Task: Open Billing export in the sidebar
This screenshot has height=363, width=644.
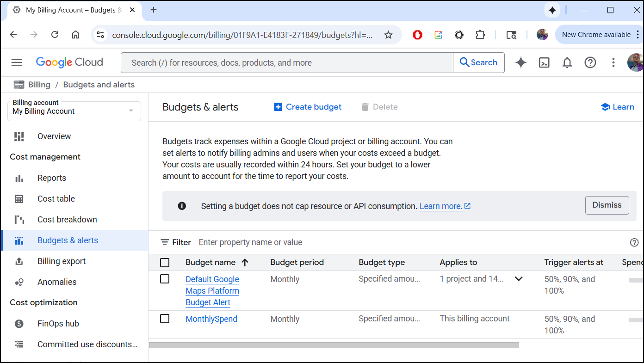Action: click(x=62, y=261)
